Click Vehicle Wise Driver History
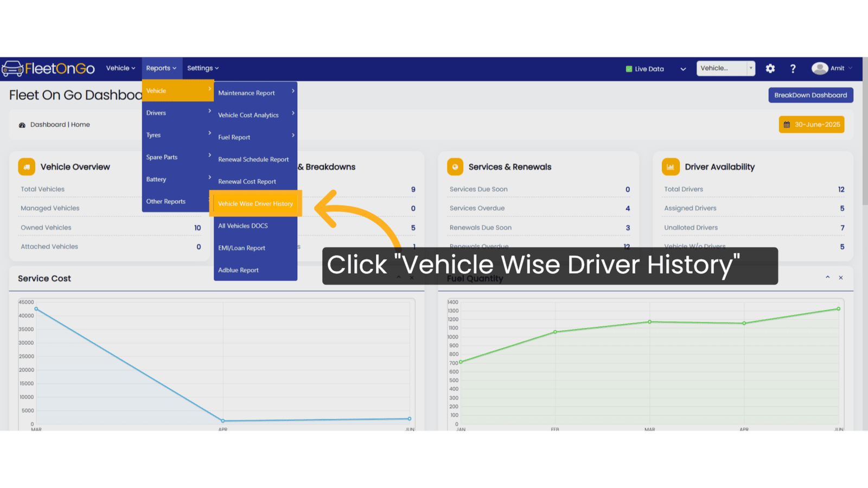 [x=256, y=204]
